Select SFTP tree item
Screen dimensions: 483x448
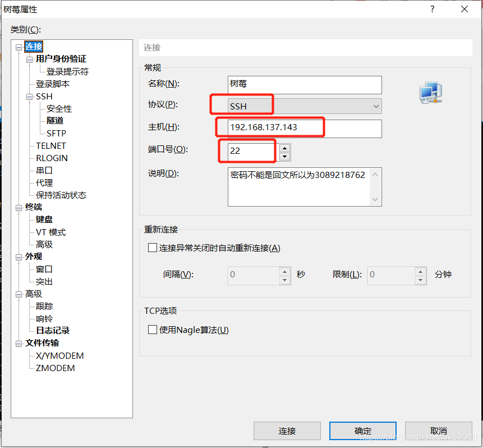[x=56, y=133]
